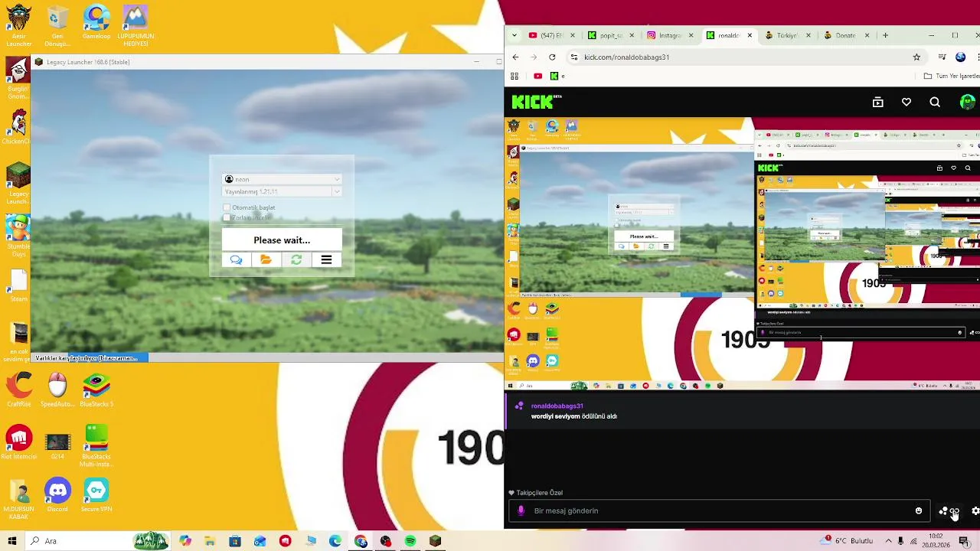This screenshot has height=551, width=980.
Task: Open Steam desktop shortcut
Action: tap(18, 285)
